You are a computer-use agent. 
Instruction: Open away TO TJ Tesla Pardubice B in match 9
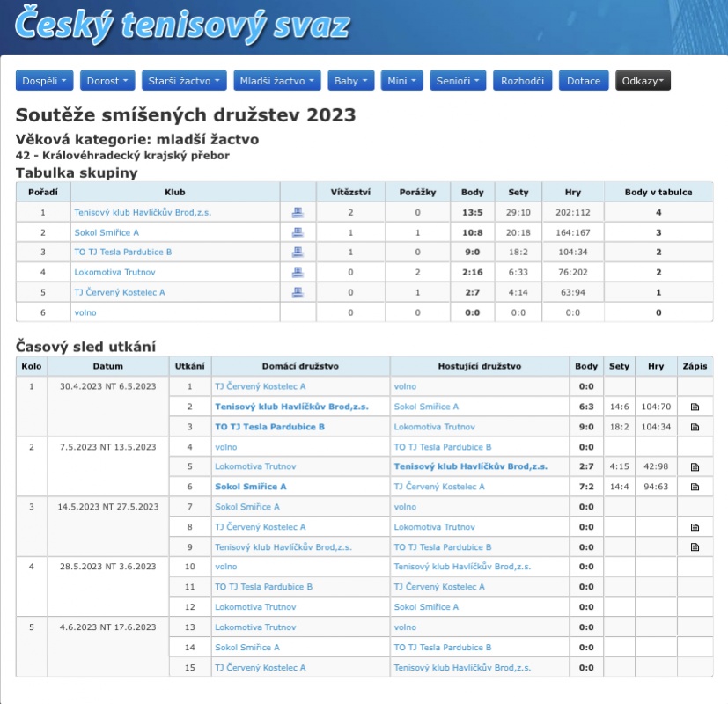click(443, 547)
